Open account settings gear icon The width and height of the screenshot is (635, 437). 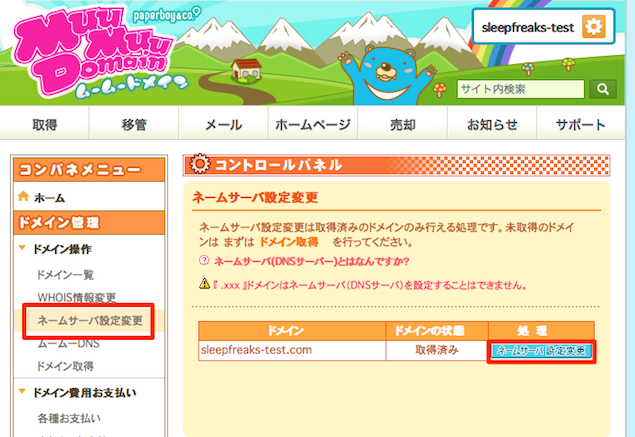(593, 27)
